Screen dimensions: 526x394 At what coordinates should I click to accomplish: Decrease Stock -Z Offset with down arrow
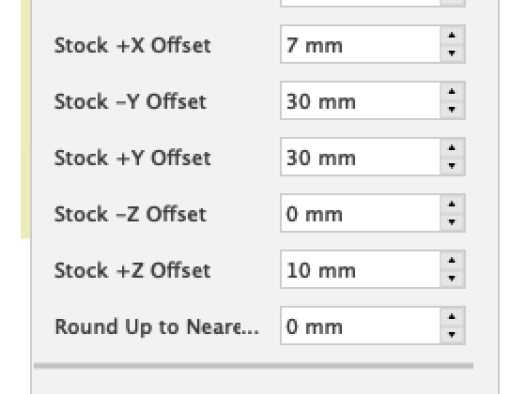click(452, 222)
